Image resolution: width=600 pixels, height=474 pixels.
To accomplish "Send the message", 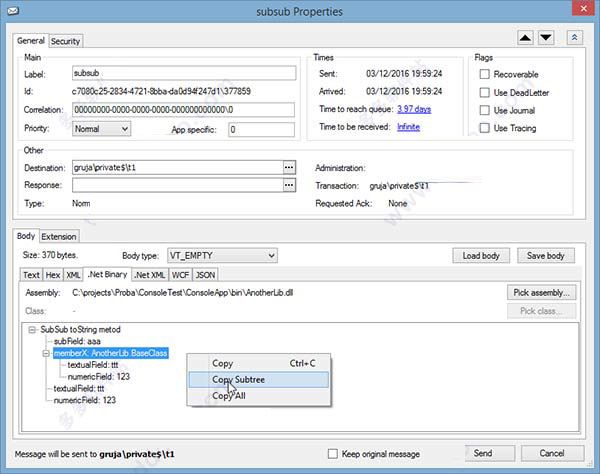I will tap(490, 453).
